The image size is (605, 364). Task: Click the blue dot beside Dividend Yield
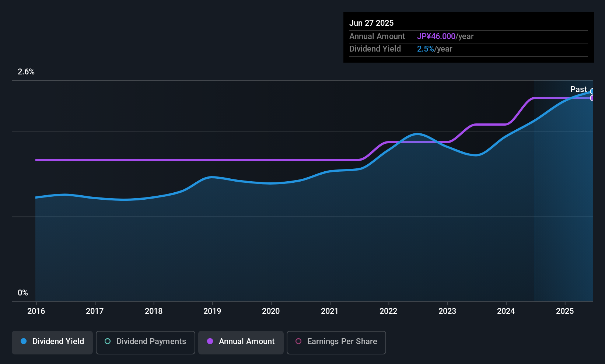coord(24,342)
